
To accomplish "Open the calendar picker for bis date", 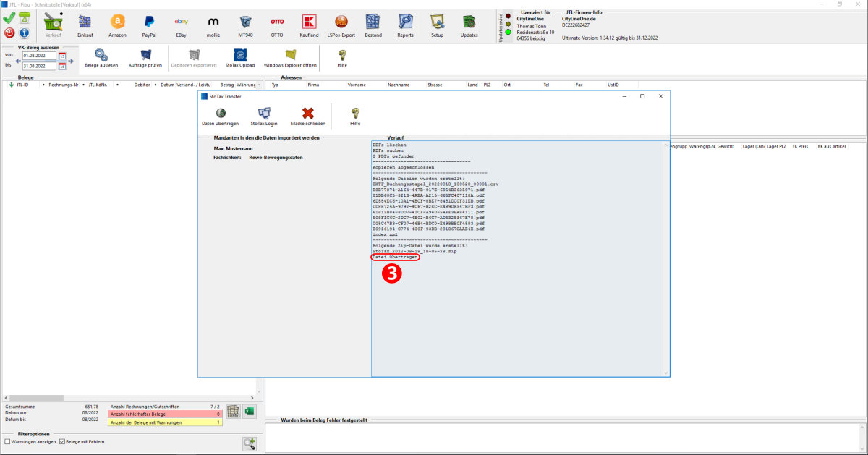I will 62,67.
